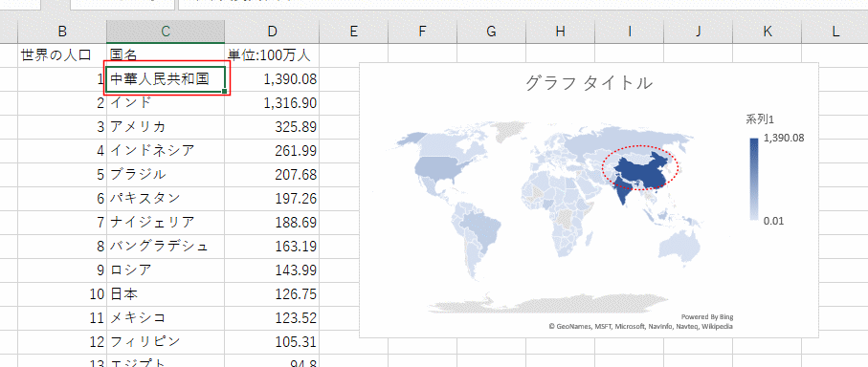This screenshot has width=868, height=367.
Task: Click population value 197.26
Action: (272, 199)
